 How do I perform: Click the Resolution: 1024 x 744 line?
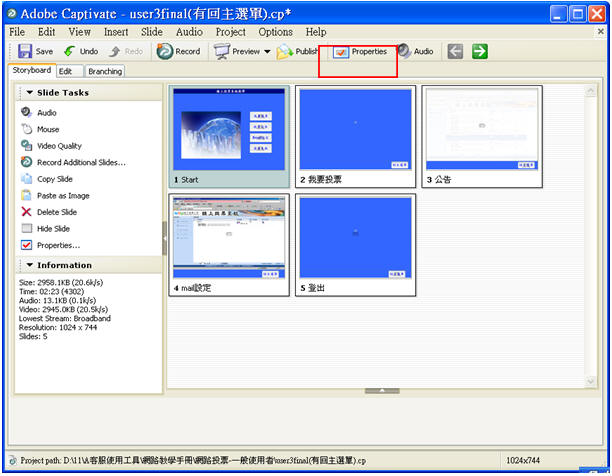tap(58, 327)
